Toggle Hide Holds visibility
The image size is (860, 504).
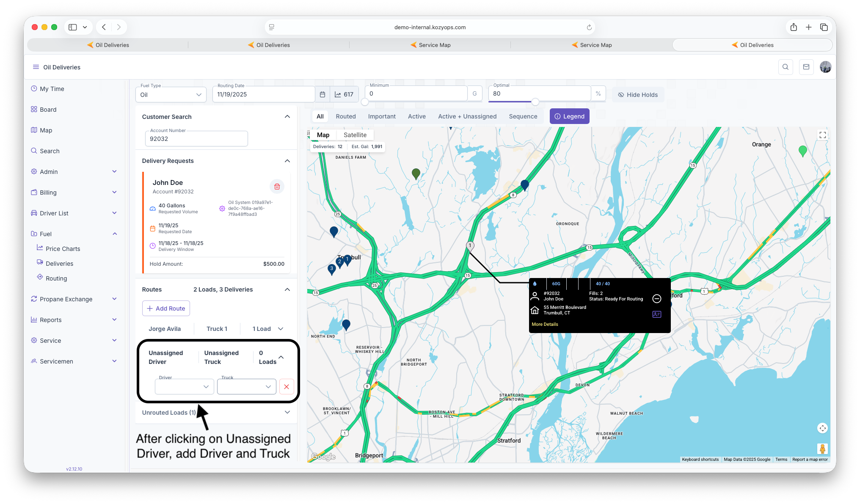(638, 95)
